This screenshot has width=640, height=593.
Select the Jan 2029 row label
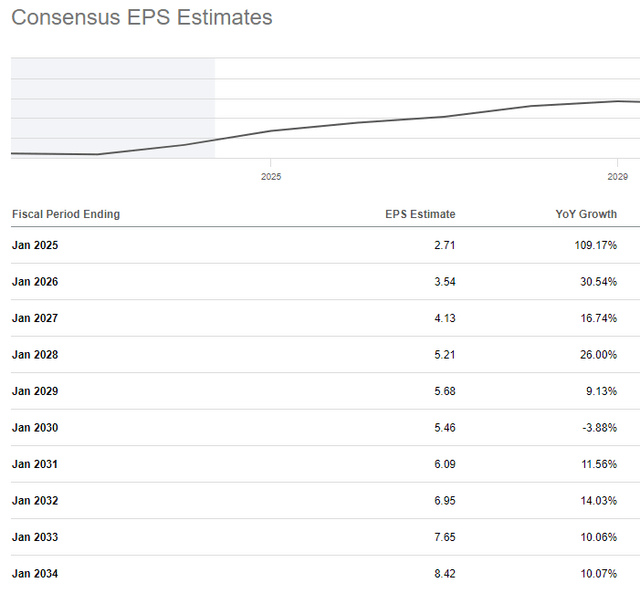coord(35,391)
